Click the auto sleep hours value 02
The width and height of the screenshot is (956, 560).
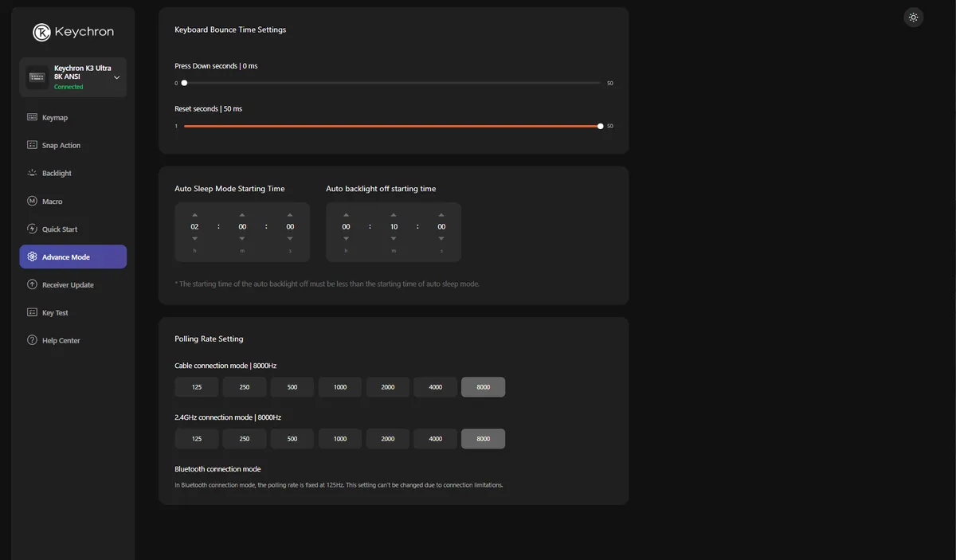pyautogui.click(x=194, y=227)
